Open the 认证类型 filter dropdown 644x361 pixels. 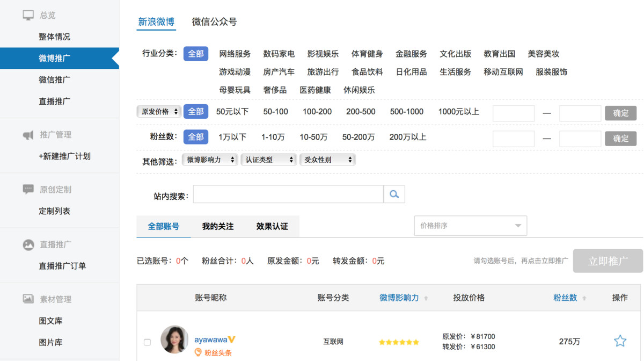(x=269, y=160)
